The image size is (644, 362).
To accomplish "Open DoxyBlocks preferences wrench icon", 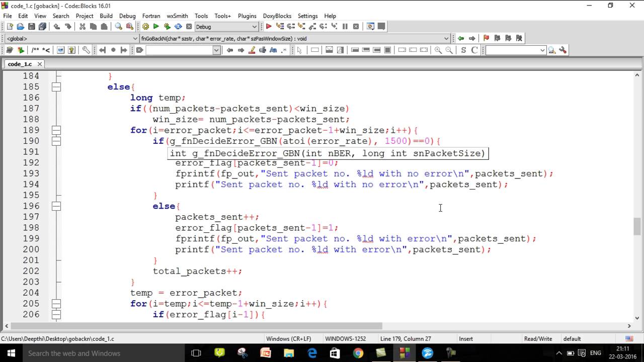I will 86,50.
